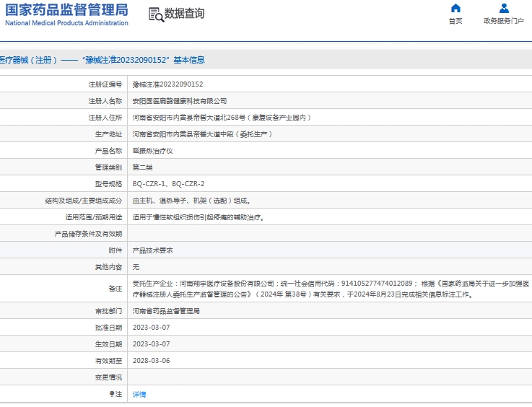Click the 生产地址 address value

coord(202,134)
